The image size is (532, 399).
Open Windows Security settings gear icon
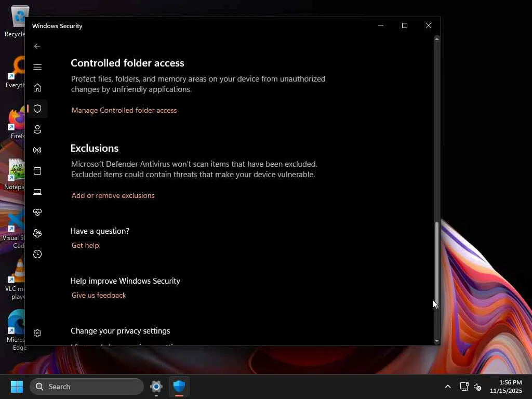click(x=37, y=333)
